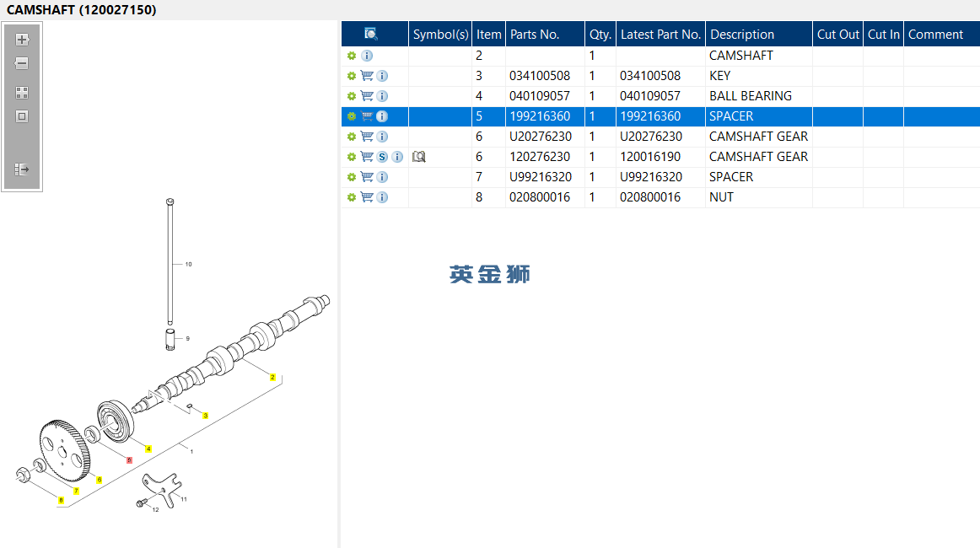The width and height of the screenshot is (980, 548).
Task: Sort by the Parts No. column header
Action: click(545, 35)
